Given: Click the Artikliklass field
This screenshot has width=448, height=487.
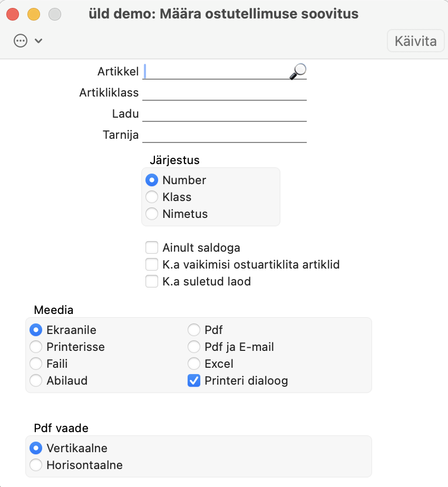Looking at the screenshot, I should [225, 92].
